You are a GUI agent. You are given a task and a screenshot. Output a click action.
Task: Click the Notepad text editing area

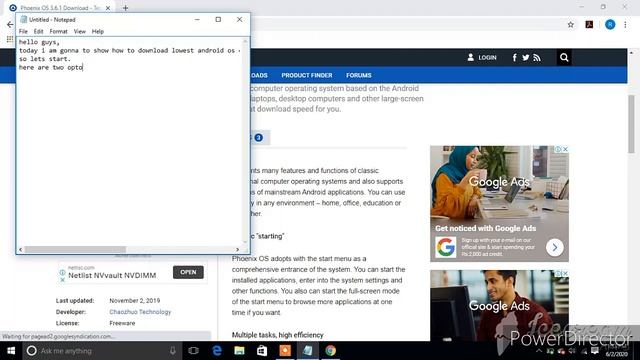click(130, 141)
